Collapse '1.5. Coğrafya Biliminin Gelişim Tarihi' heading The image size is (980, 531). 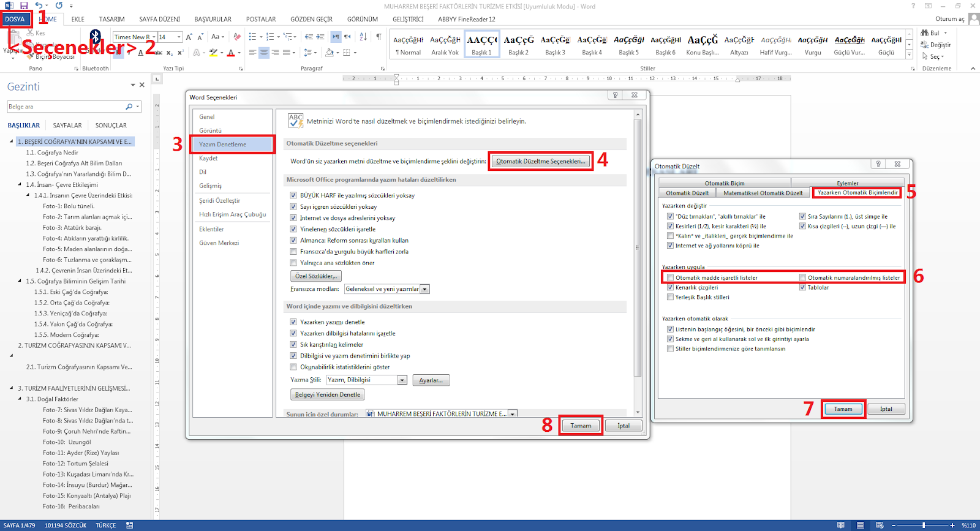(x=20, y=281)
